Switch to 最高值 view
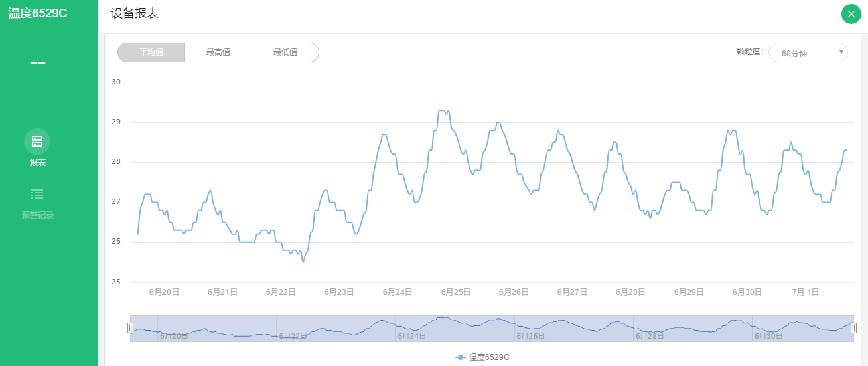 pos(218,52)
